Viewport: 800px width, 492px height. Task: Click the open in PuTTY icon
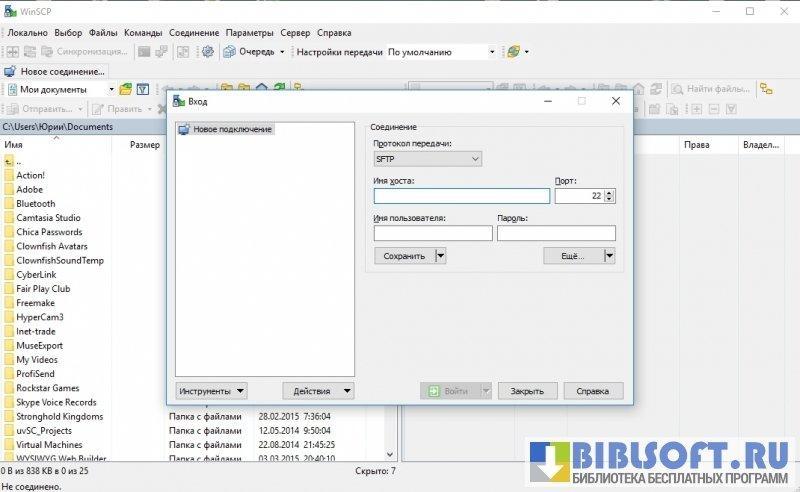161,52
